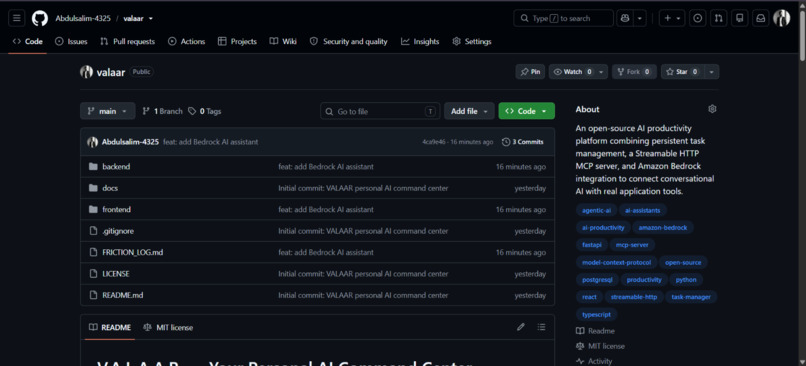The height and width of the screenshot is (366, 806).
Task: Open the create new plus dropdown
Action: click(672, 19)
